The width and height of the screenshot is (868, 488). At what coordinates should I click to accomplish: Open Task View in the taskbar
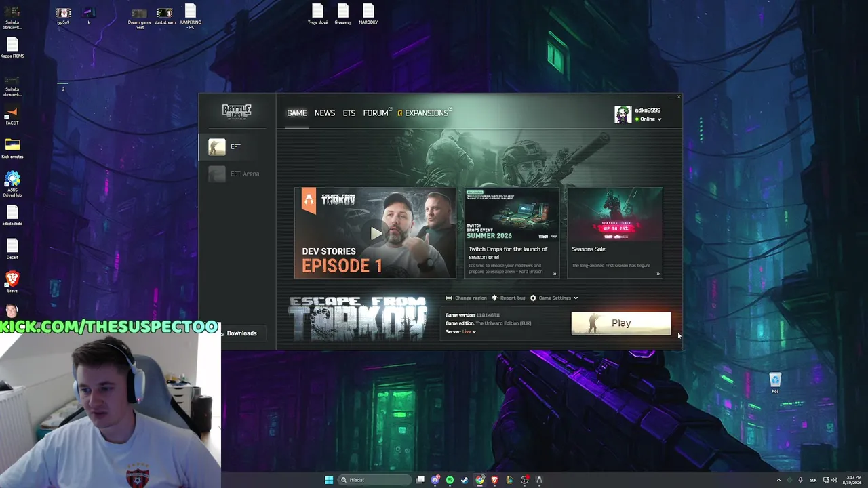pos(420,480)
